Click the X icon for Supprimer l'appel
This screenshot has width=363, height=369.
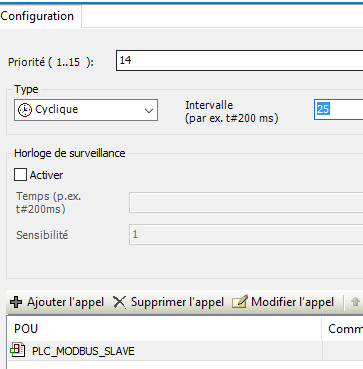tap(120, 302)
